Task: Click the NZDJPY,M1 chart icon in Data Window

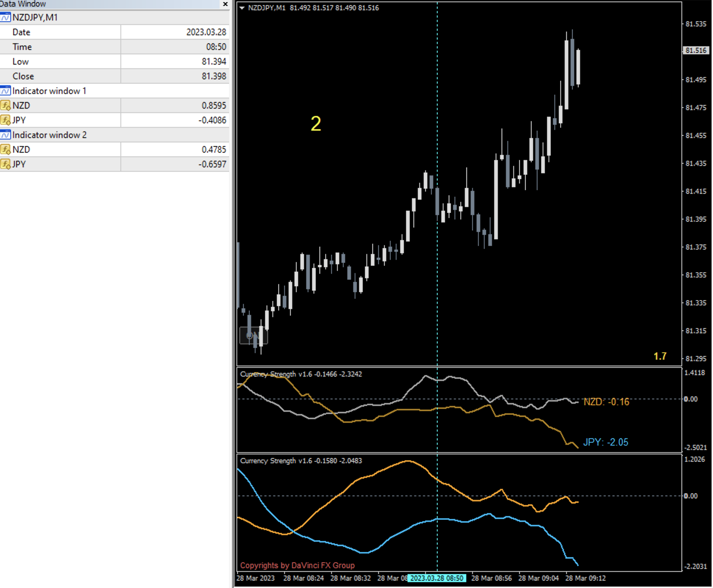Action: (x=6, y=17)
